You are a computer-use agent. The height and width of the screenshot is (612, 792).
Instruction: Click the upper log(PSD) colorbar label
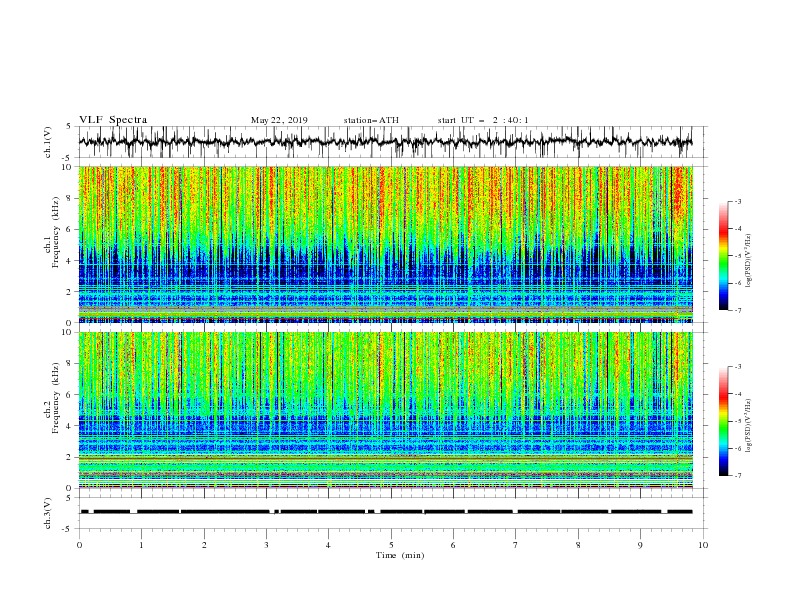pyautogui.click(x=749, y=261)
